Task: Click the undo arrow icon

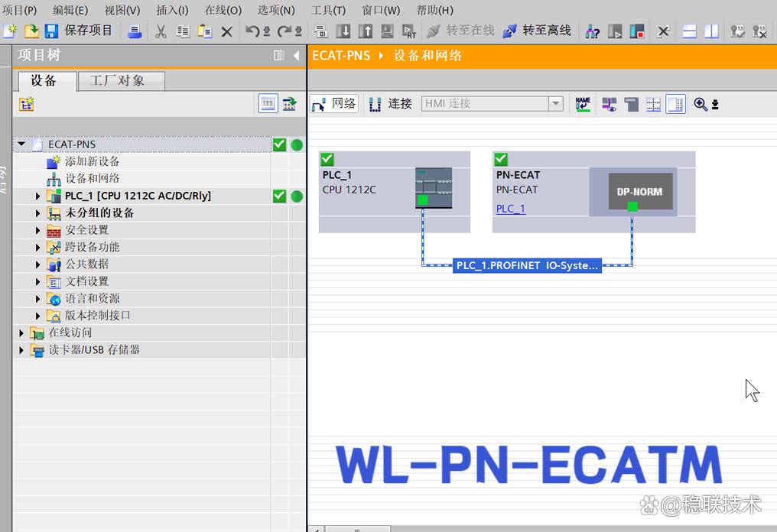Action: [252, 31]
